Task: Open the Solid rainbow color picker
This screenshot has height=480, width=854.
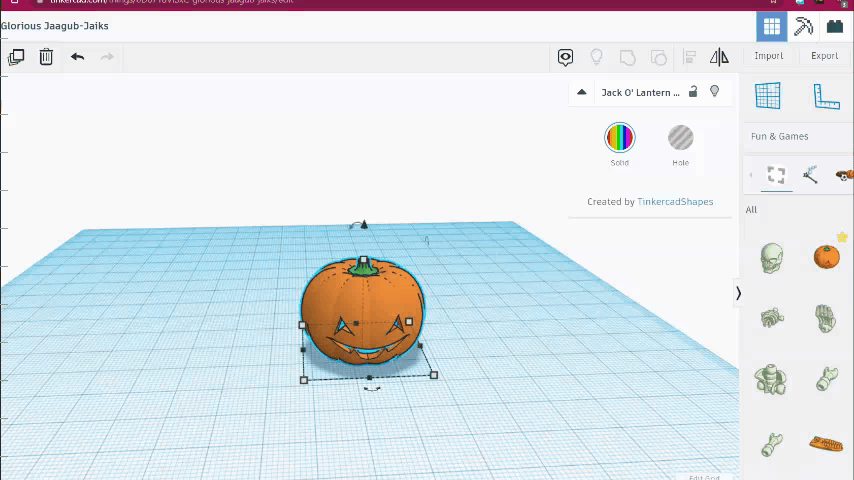Action: click(x=620, y=137)
